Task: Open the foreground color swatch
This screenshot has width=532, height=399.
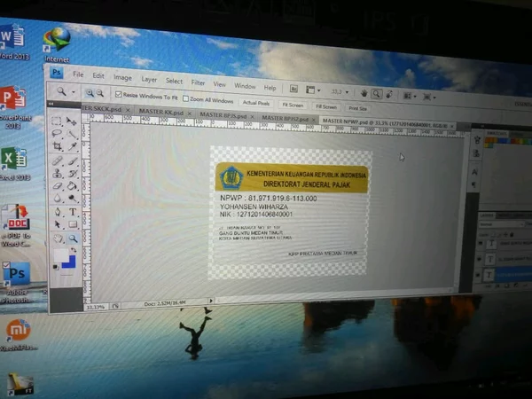Action: [x=61, y=255]
